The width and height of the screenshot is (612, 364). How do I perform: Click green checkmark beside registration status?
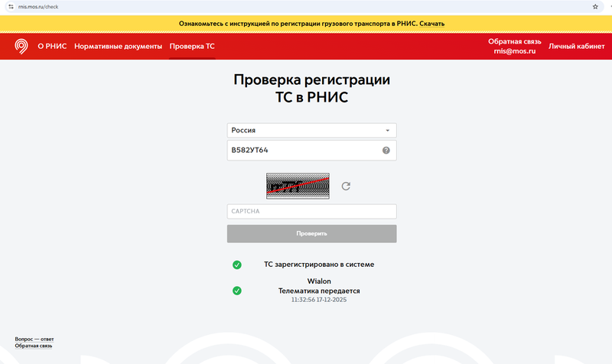click(x=237, y=265)
